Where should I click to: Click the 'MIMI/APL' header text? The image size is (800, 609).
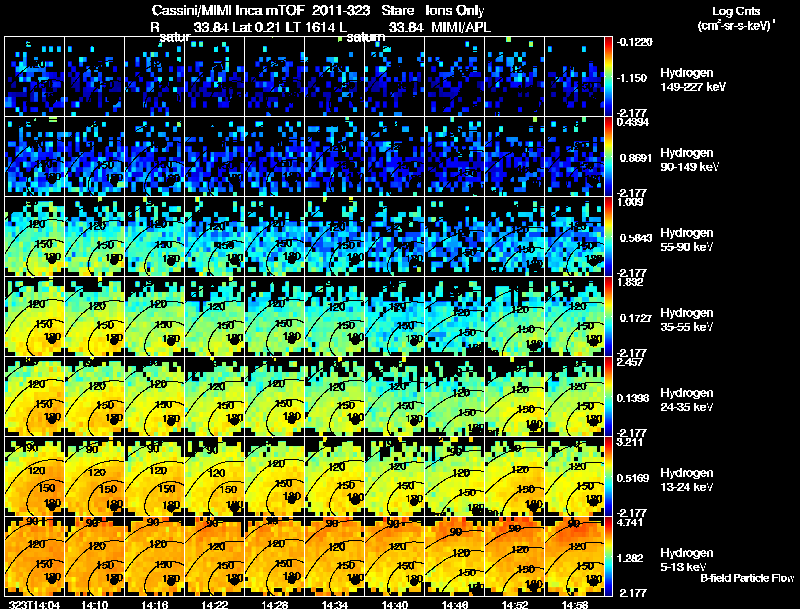[x=461, y=27]
